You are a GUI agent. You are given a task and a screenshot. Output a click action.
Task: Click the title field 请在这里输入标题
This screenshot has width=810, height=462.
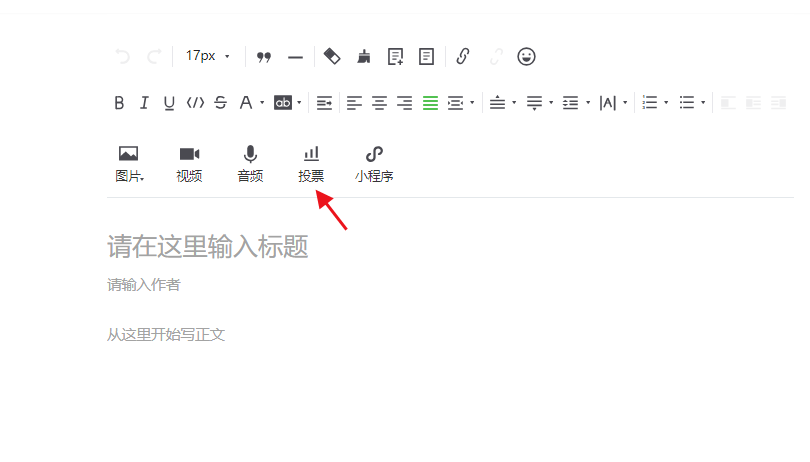(x=208, y=246)
